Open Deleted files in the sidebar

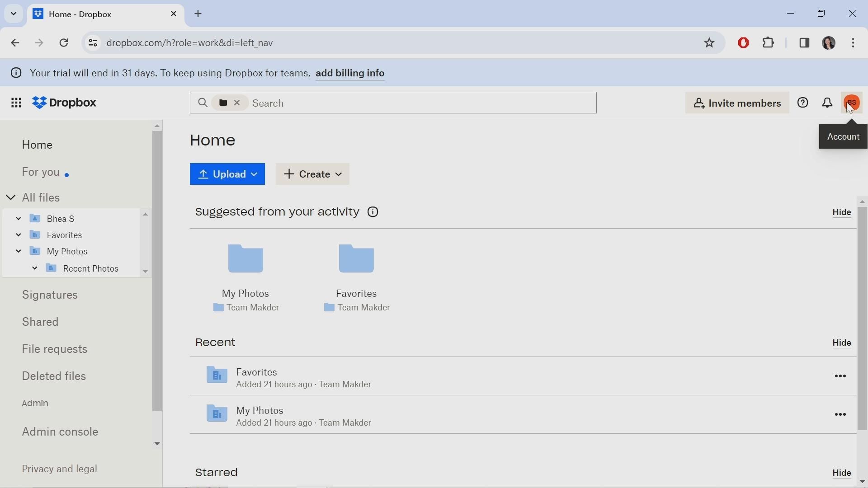[54, 377]
